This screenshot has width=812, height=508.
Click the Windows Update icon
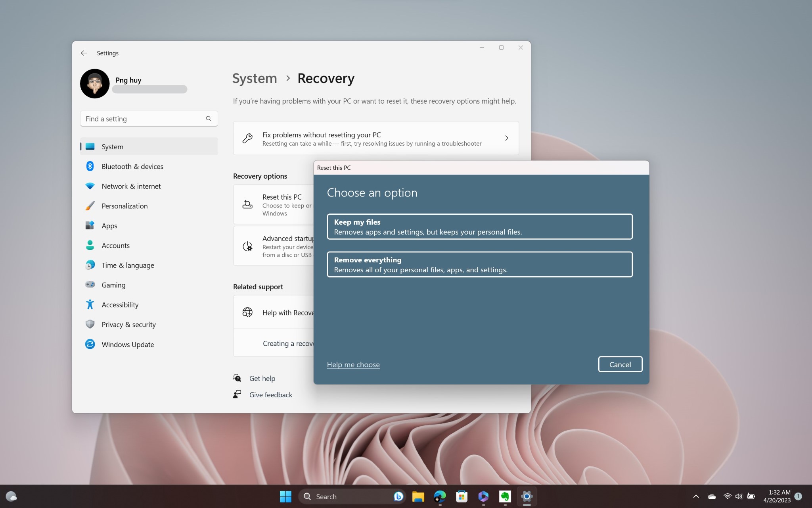click(x=90, y=344)
